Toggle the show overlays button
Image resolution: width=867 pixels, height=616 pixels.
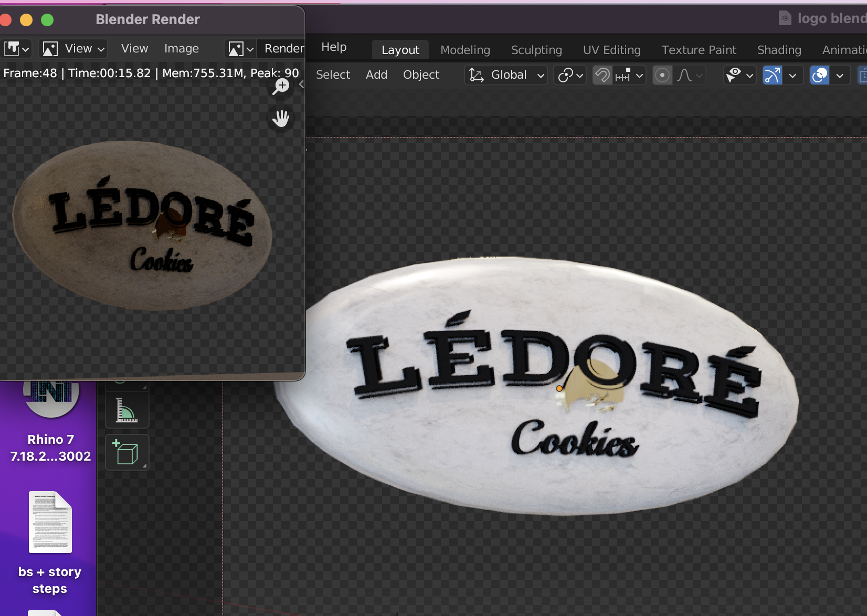[x=819, y=75]
